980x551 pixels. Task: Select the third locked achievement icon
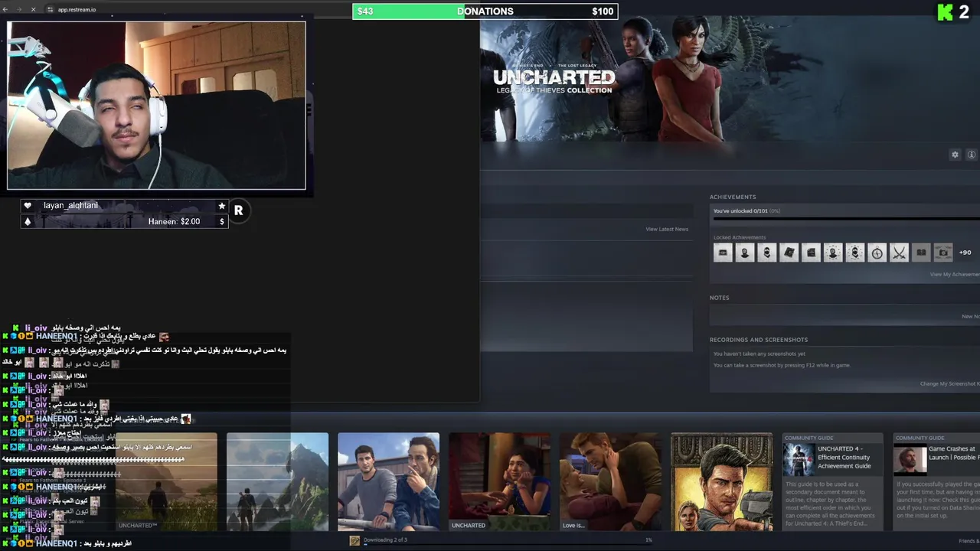pyautogui.click(x=767, y=253)
